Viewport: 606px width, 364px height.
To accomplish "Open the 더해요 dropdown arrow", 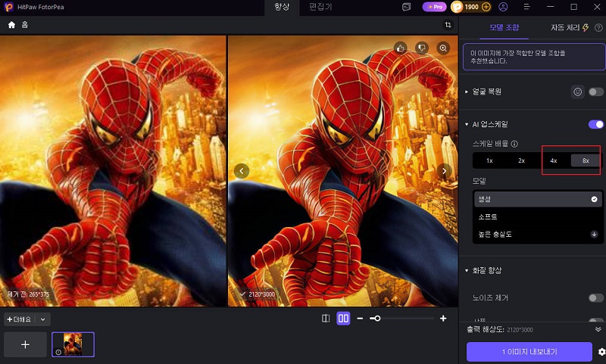I will 43,319.
